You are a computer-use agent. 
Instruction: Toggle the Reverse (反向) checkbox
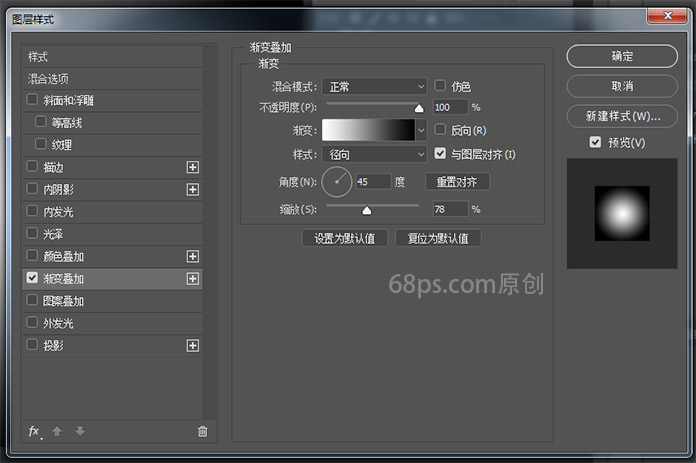tap(440, 130)
